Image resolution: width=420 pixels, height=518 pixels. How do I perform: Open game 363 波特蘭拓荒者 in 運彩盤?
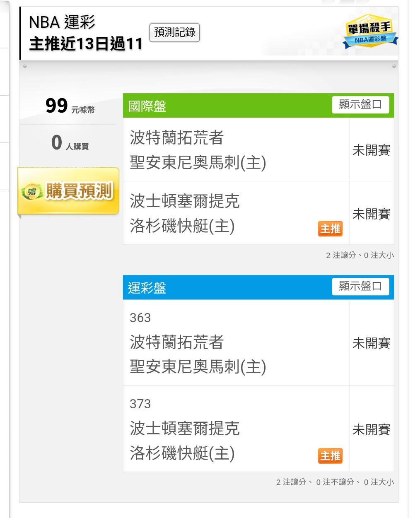click(x=177, y=342)
